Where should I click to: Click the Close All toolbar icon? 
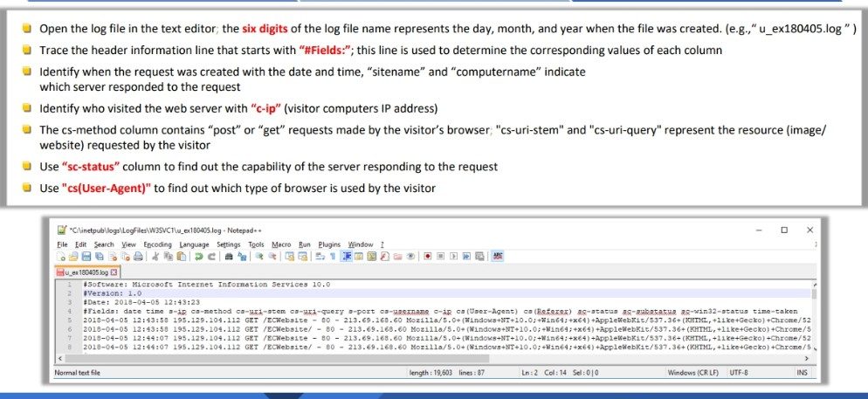[126, 256]
